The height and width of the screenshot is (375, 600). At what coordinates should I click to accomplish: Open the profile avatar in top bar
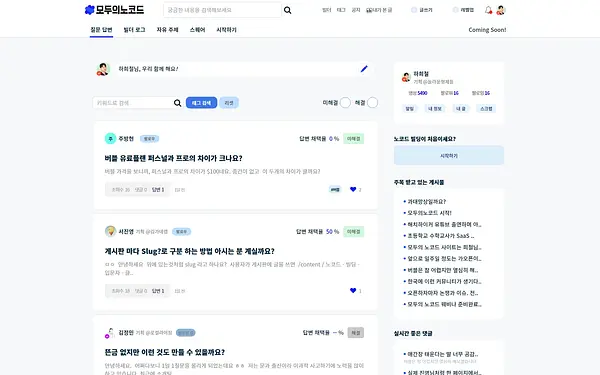tap(501, 10)
